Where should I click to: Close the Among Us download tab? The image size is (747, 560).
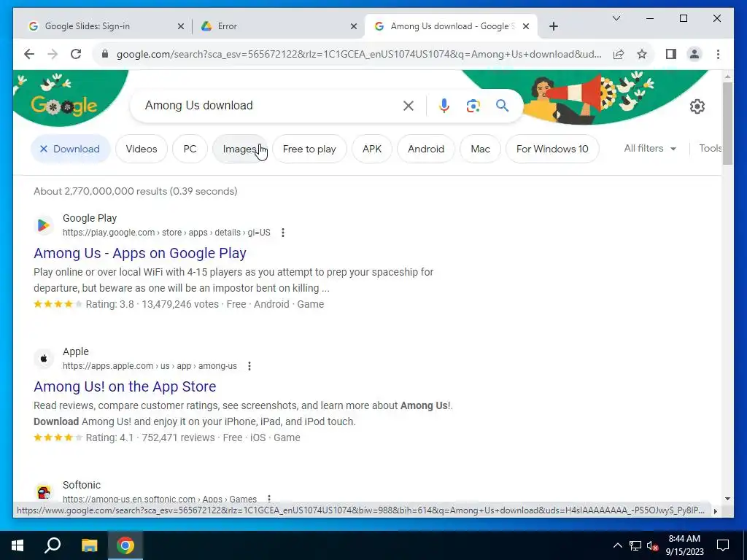(x=525, y=27)
